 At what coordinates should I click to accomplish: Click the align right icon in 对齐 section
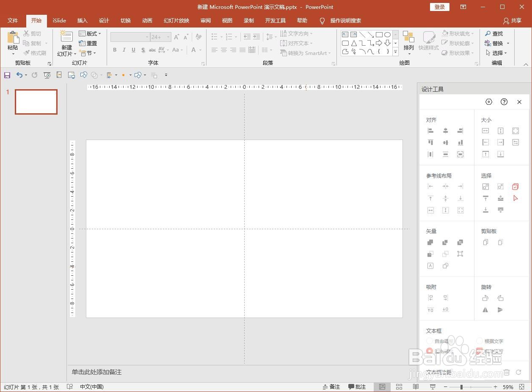tap(460, 131)
